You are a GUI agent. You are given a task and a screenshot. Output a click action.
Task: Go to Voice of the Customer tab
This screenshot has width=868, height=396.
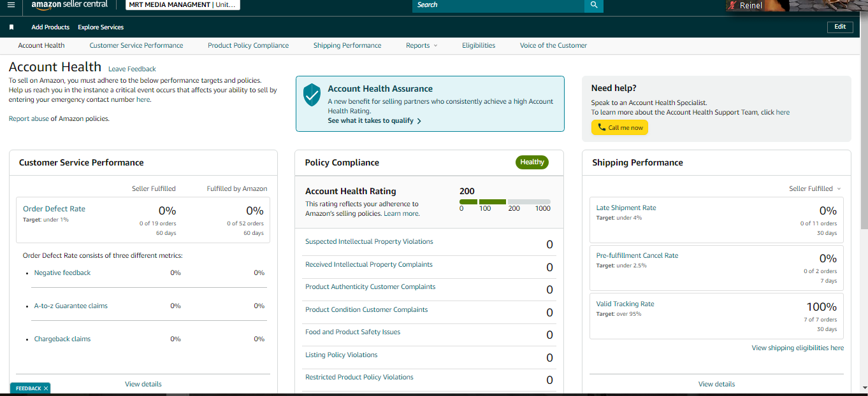coord(553,46)
